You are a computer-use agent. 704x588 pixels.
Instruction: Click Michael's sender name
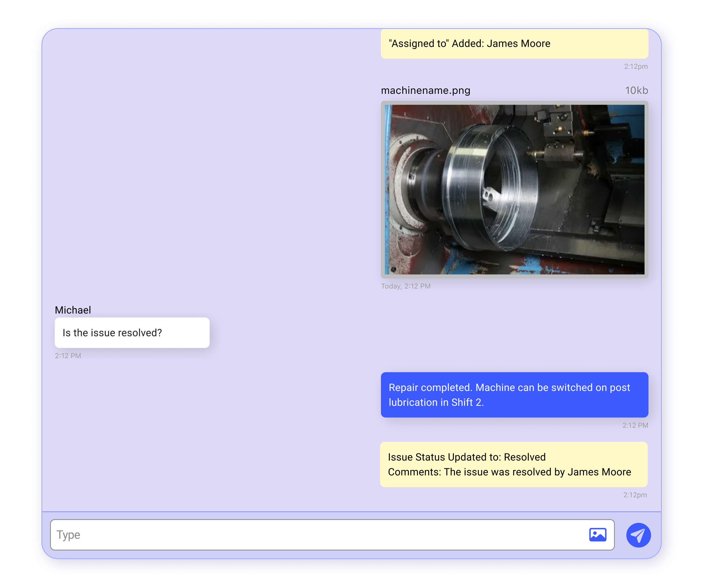coord(73,310)
